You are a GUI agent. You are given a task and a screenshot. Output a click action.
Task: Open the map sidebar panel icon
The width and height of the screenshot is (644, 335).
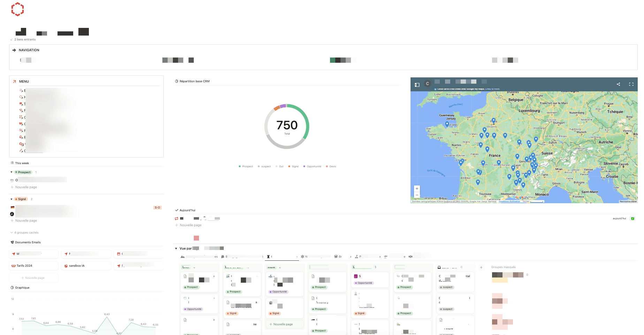click(x=417, y=84)
